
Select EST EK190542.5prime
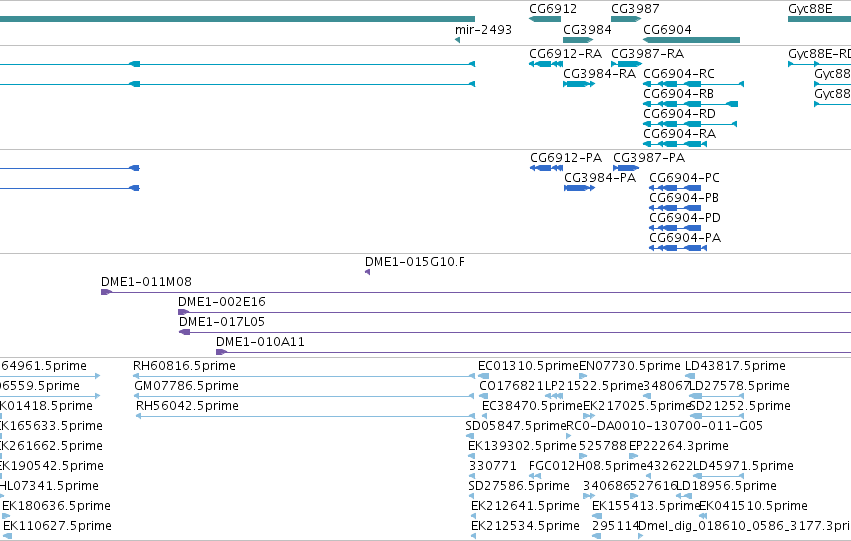coord(50,466)
